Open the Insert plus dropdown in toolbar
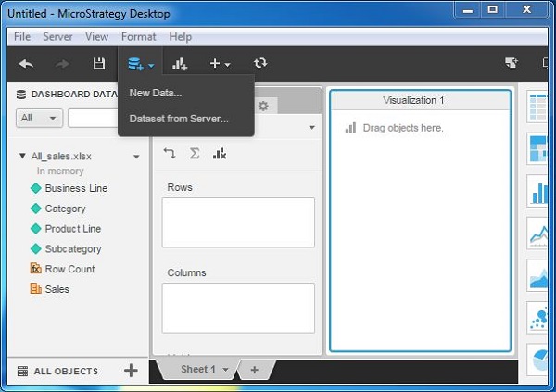The height and width of the screenshot is (392, 556). (219, 63)
